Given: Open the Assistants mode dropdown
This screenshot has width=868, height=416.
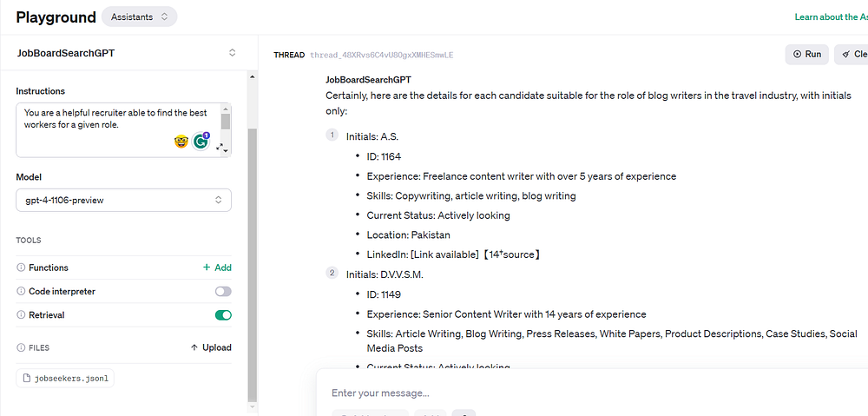Looking at the screenshot, I should pos(139,17).
